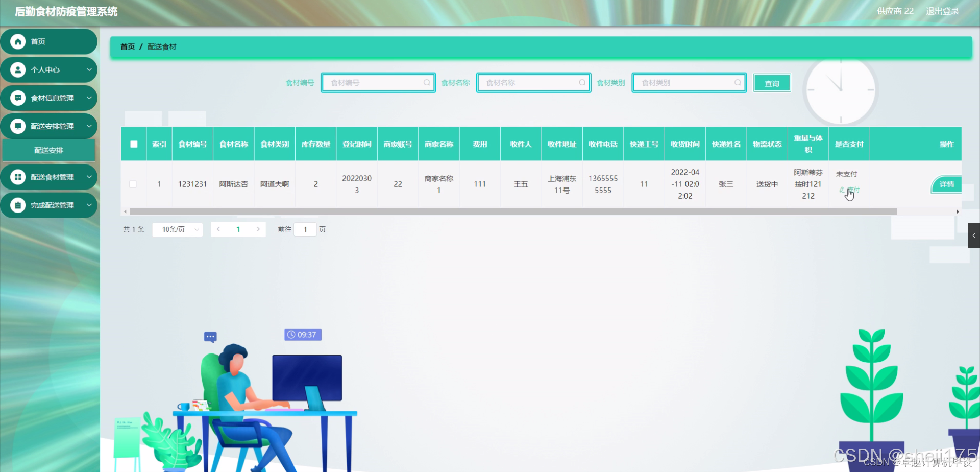
Task: Click the 食材信息管理 chat icon
Action: 18,98
